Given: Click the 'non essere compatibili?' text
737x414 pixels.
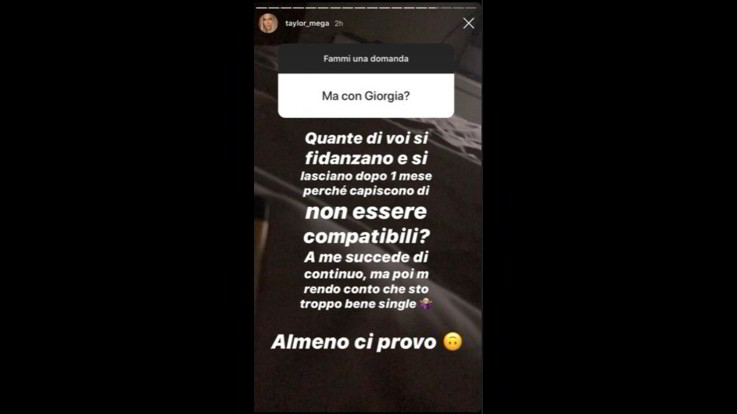Looking at the screenshot, I should coord(366,224).
